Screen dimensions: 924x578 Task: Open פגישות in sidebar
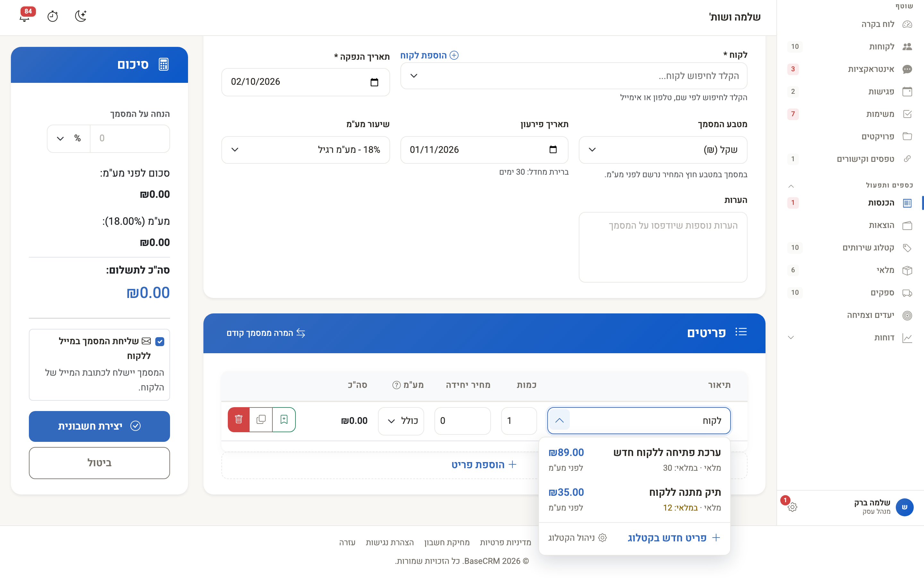tap(850, 92)
